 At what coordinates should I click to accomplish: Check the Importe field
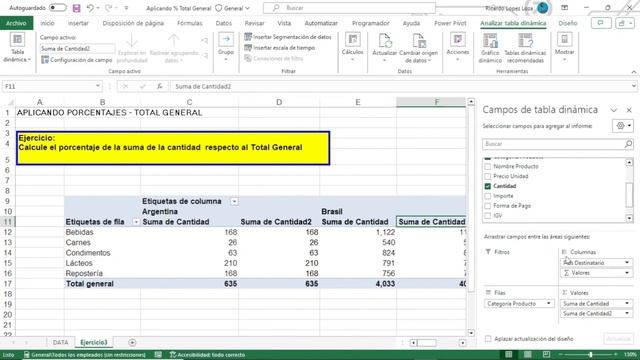click(487, 196)
